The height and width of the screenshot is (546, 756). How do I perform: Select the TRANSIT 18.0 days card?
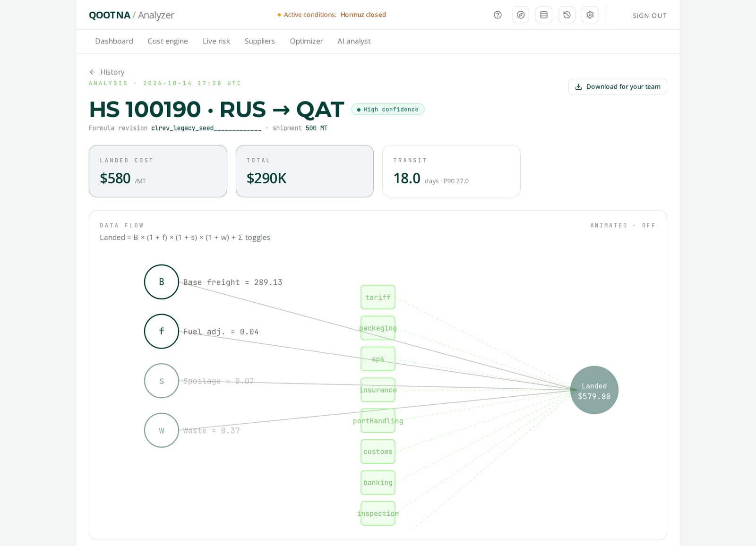(x=451, y=171)
